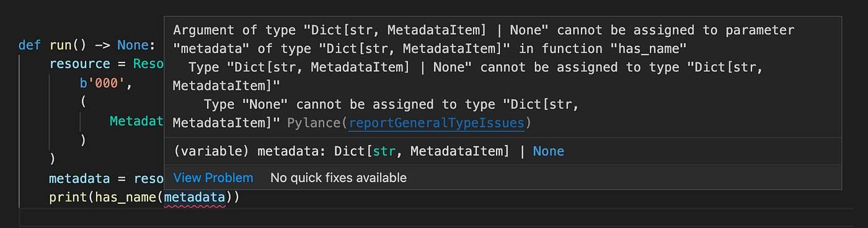Click the empty line below print
Screen dimensions: 868x228
tap(434, 217)
